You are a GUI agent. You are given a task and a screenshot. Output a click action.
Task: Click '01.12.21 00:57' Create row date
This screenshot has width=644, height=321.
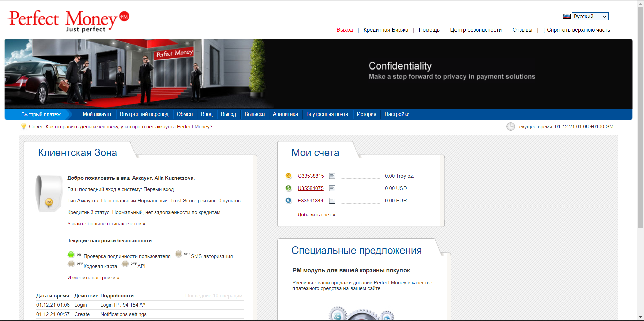click(53, 314)
